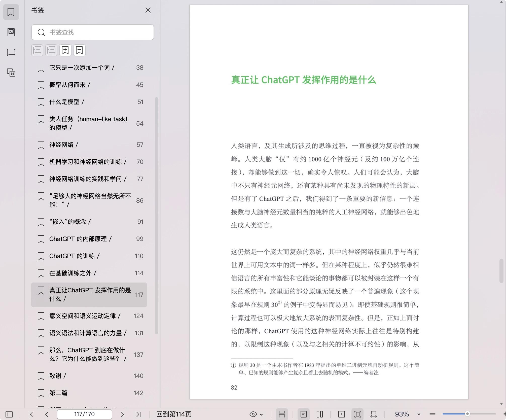Viewport: 506px width, 420px height.
Task: Click the green chapter heading text
Action: click(x=303, y=80)
